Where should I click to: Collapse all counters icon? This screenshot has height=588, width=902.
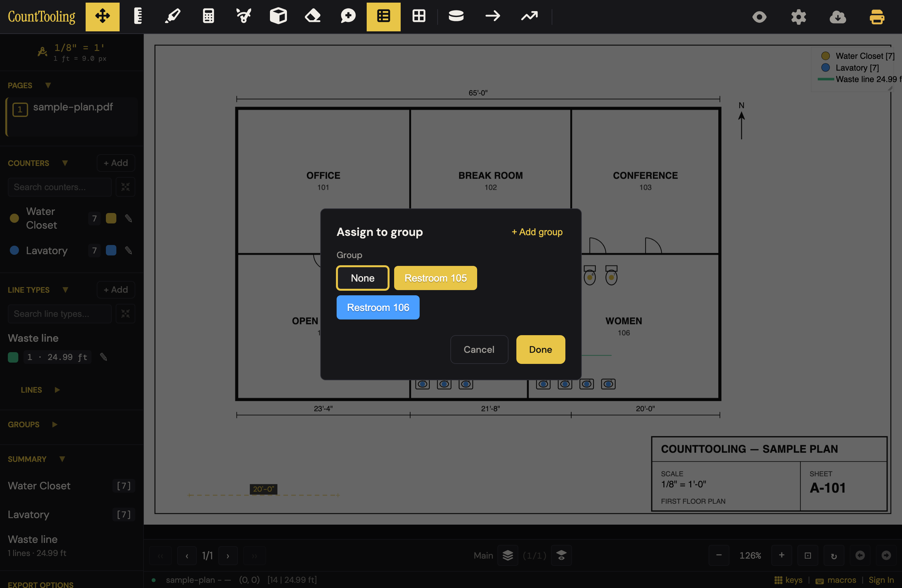125,187
